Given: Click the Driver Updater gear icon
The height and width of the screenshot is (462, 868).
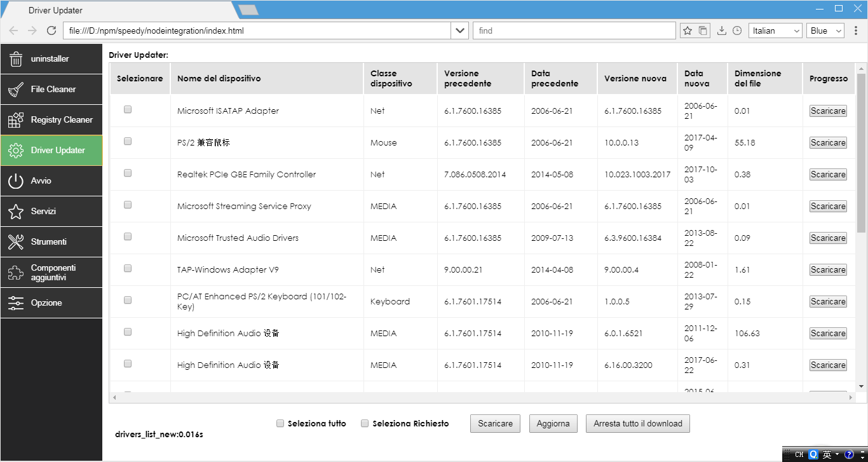Looking at the screenshot, I should (x=16, y=151).
